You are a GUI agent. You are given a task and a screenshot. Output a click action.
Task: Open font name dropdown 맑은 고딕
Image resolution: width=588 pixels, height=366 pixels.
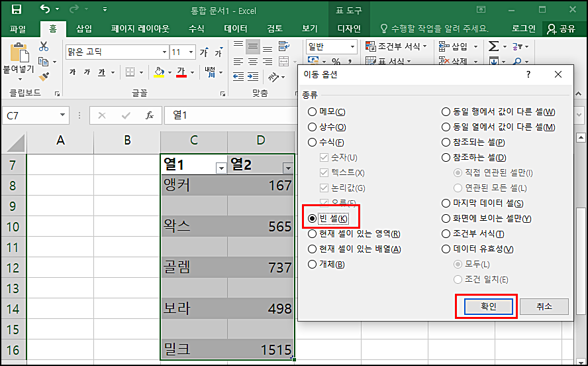pos(164,52)
